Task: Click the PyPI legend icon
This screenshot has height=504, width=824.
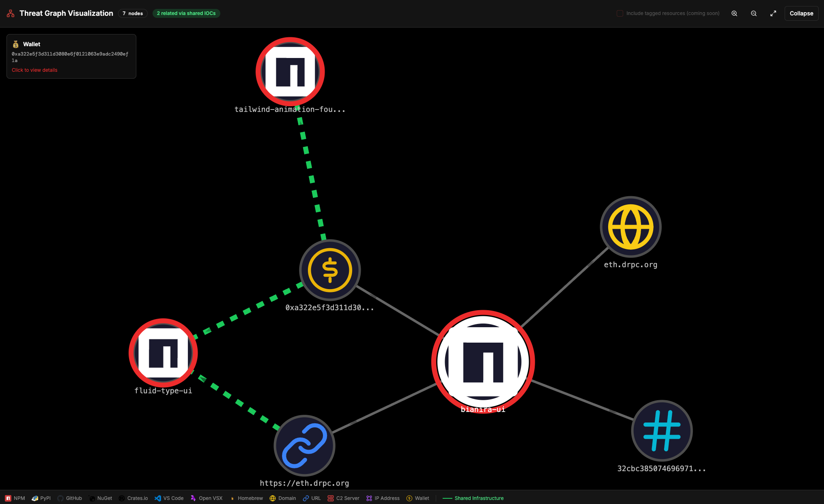Action: tap(35, 498)
